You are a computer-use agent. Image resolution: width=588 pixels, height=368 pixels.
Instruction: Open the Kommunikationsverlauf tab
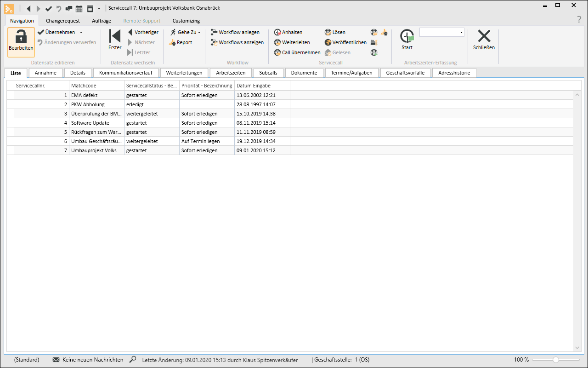click(125, 73)
